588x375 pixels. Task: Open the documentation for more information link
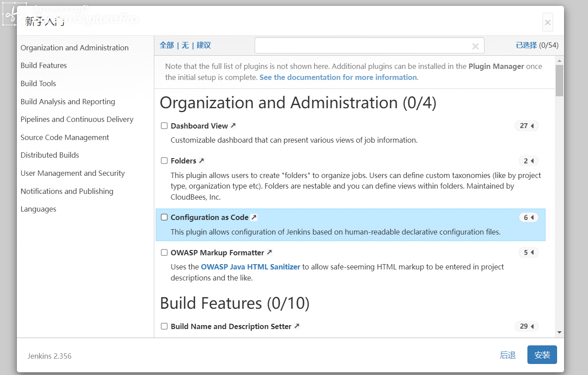(x=338, y=77)
